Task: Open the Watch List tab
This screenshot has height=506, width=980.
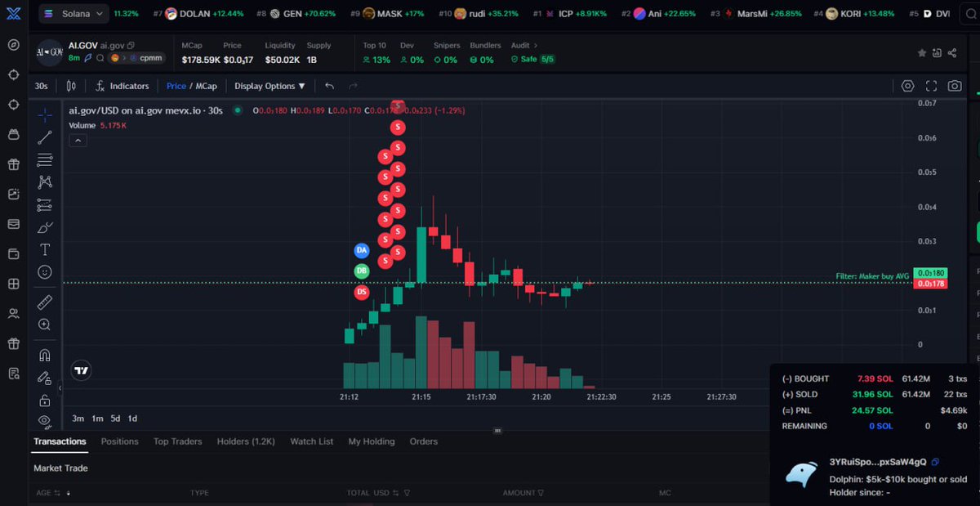Action: pos(312,441)
